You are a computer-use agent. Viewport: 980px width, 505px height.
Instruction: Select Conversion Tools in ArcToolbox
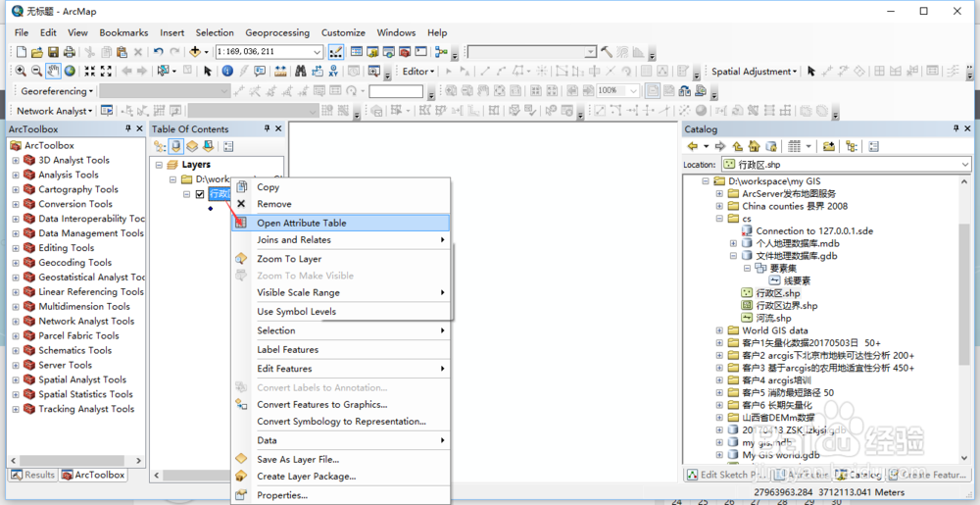(x=75, y=204)
